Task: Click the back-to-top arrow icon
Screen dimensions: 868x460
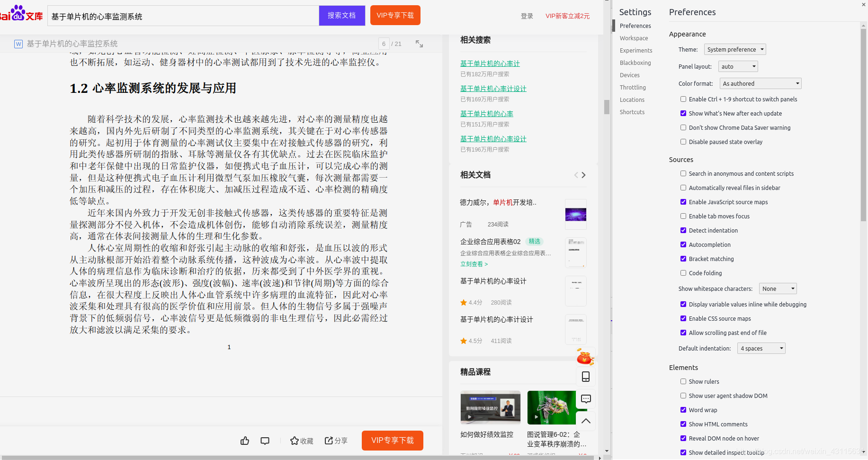Action: [586, 421]
